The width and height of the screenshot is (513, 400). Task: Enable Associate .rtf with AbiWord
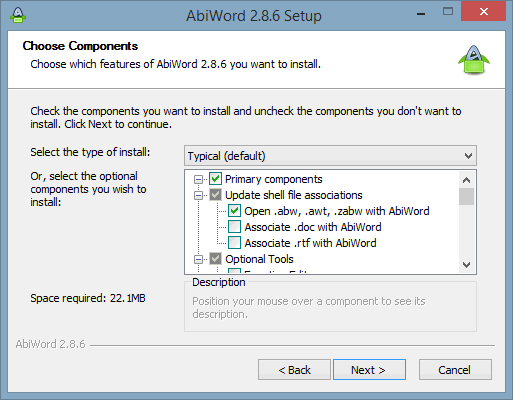tap(234, 243)
